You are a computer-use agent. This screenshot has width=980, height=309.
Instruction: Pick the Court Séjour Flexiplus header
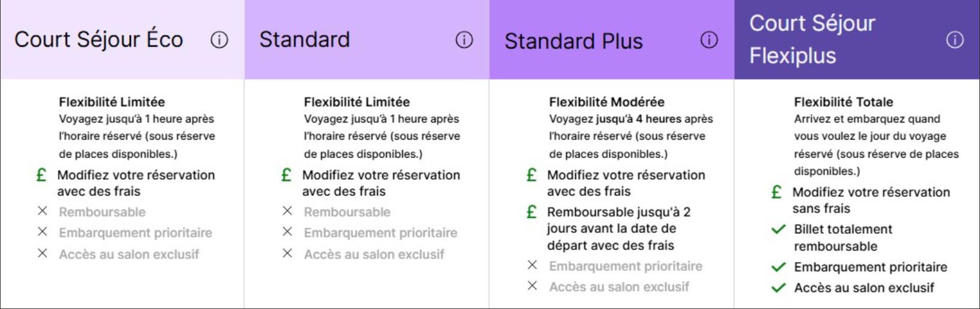812,40
